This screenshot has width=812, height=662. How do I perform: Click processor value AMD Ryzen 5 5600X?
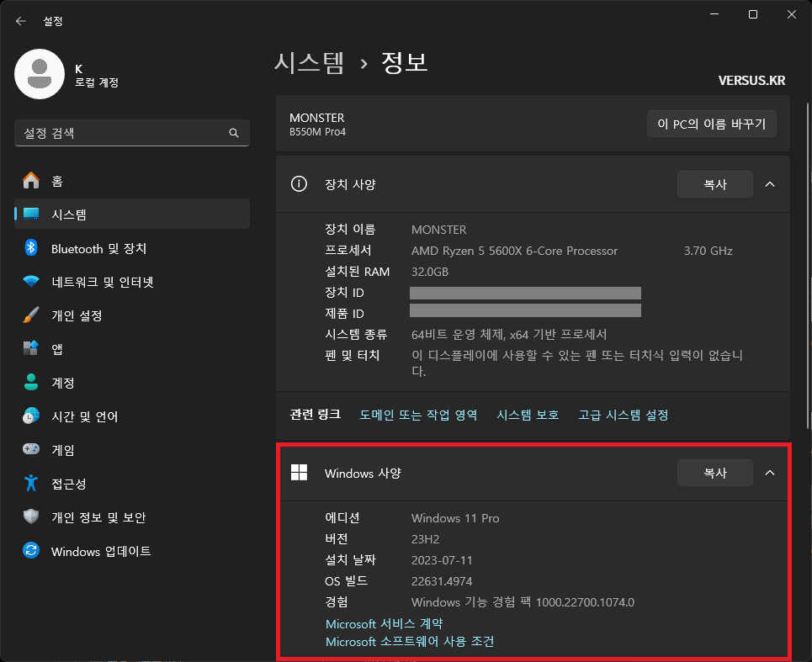coord(514,251)
